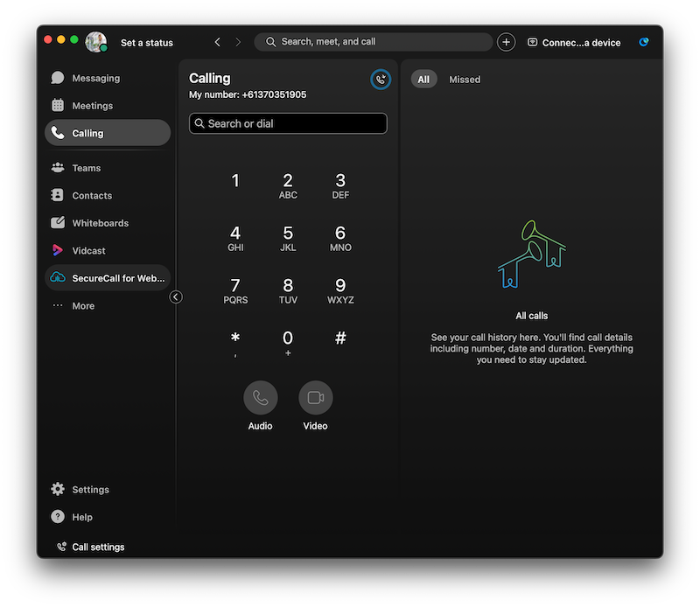Switch to Missed calls tab
Viewport: 700px width, 607px height.
click(x=465, y=80)
